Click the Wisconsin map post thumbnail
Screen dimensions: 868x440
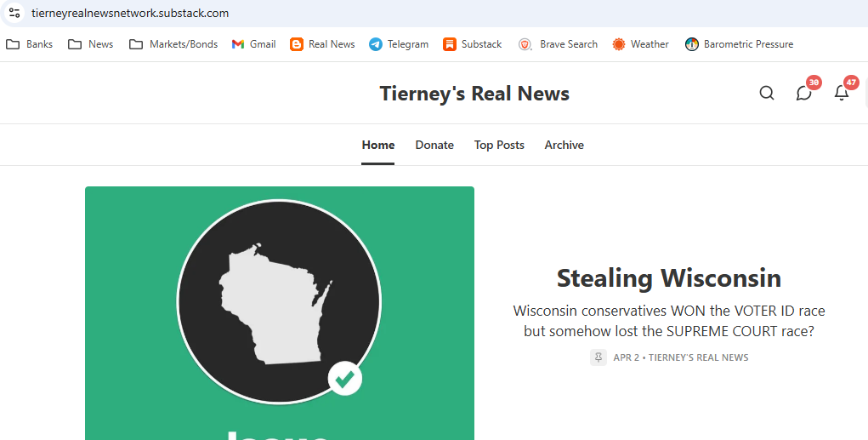(x=280, y=313)
